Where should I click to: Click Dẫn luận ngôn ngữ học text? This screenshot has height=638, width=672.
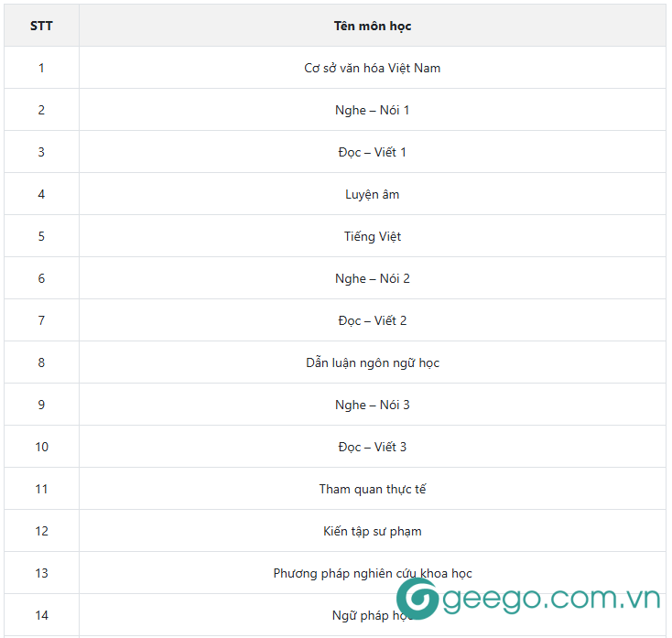point(373,362)
